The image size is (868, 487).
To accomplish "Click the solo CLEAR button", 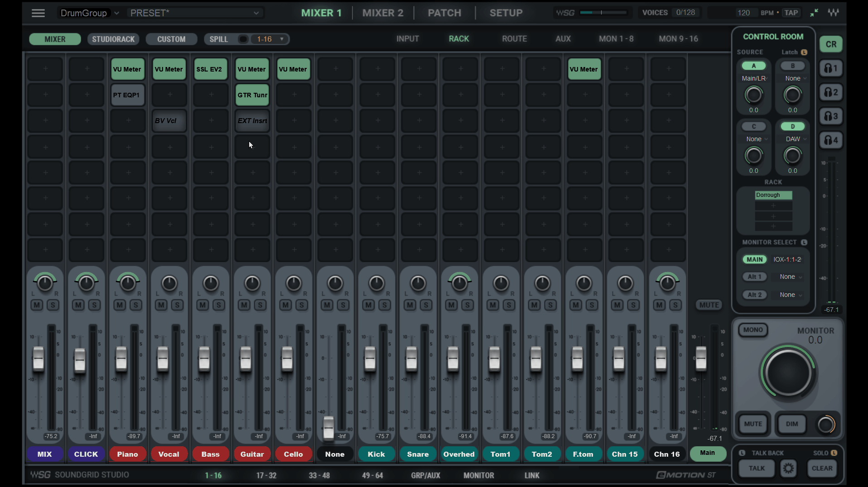I will pyautogui.click(x=822, y=468).
